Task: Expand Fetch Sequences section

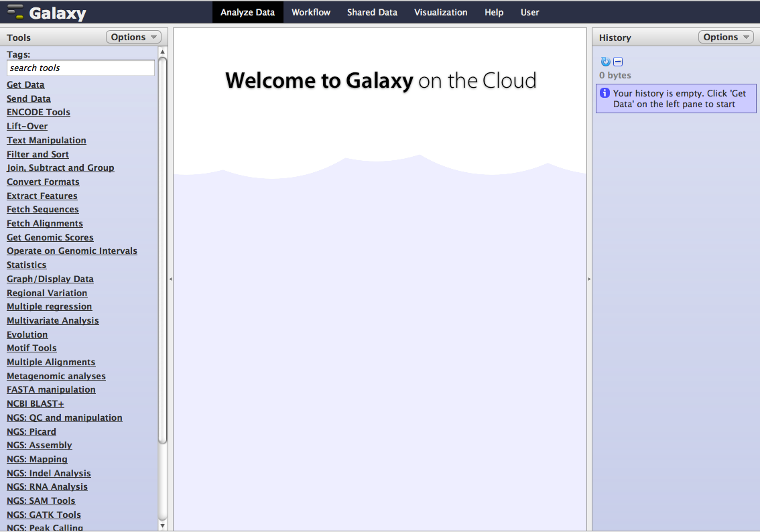Action: pyautogui.click(x=43, y=210)
